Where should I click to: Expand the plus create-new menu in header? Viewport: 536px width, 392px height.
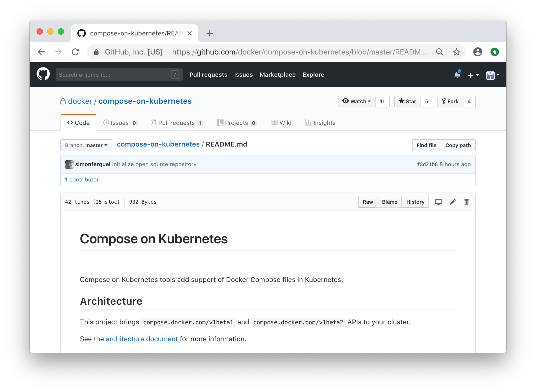[x=473, y=75]
